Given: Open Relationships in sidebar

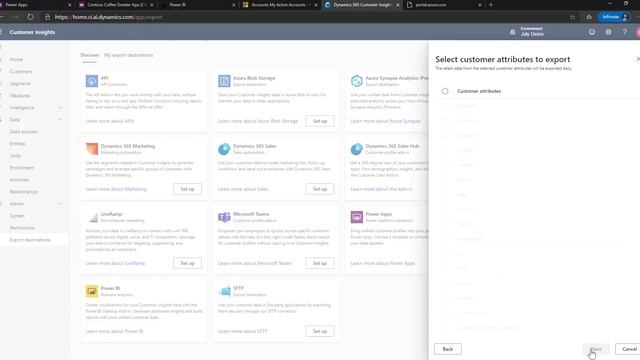Looking at the screenshot, I should pos(24,192).
